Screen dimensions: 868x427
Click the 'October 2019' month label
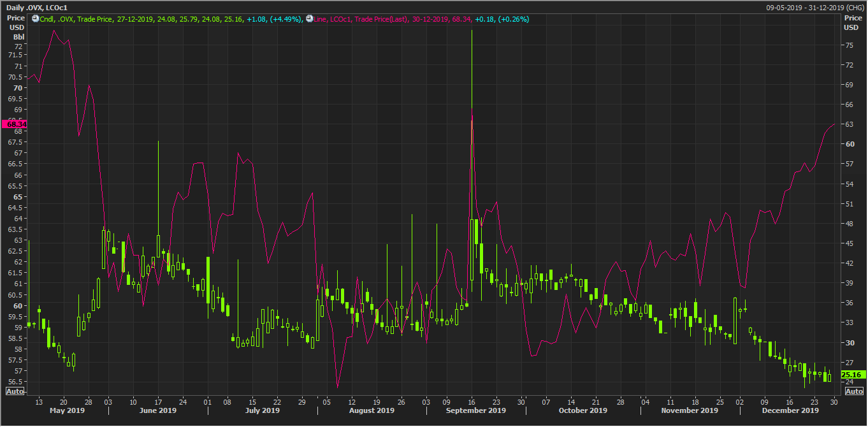coord(582,410)
